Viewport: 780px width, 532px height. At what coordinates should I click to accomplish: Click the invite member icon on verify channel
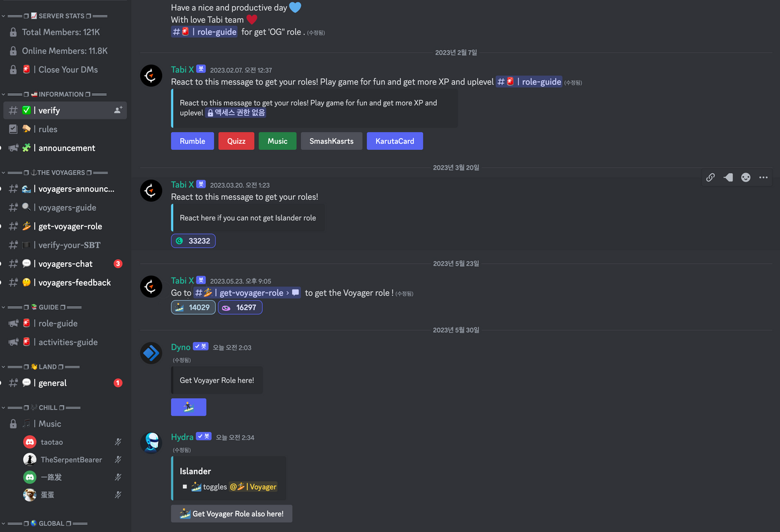coord(118,110)
